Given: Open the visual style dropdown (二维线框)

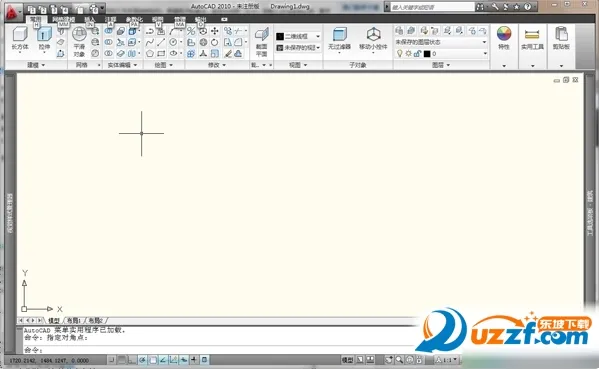Looking at the screenshot, I should [298, 36].
